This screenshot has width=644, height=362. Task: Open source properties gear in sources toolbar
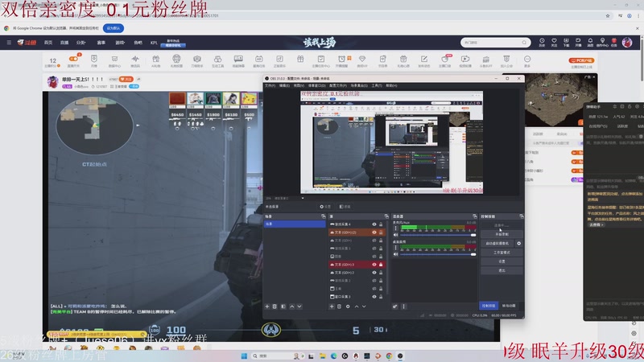point(348,306)
